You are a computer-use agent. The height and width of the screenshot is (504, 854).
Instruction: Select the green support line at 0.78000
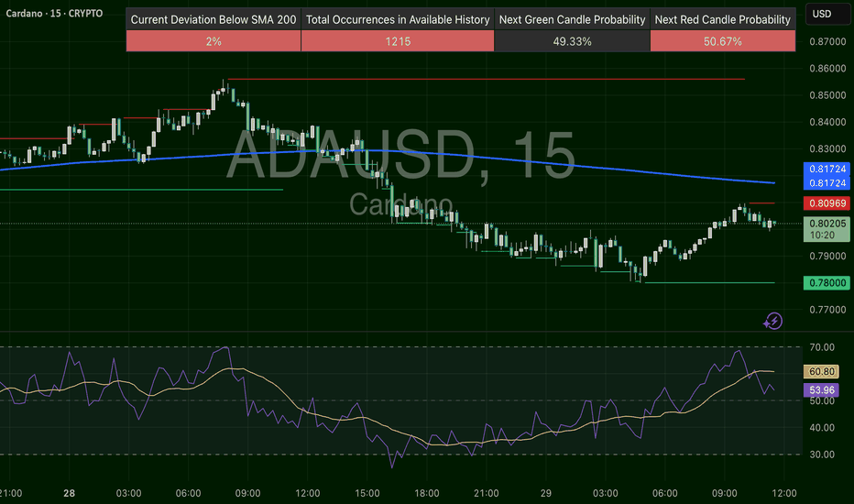coord(709,283)
